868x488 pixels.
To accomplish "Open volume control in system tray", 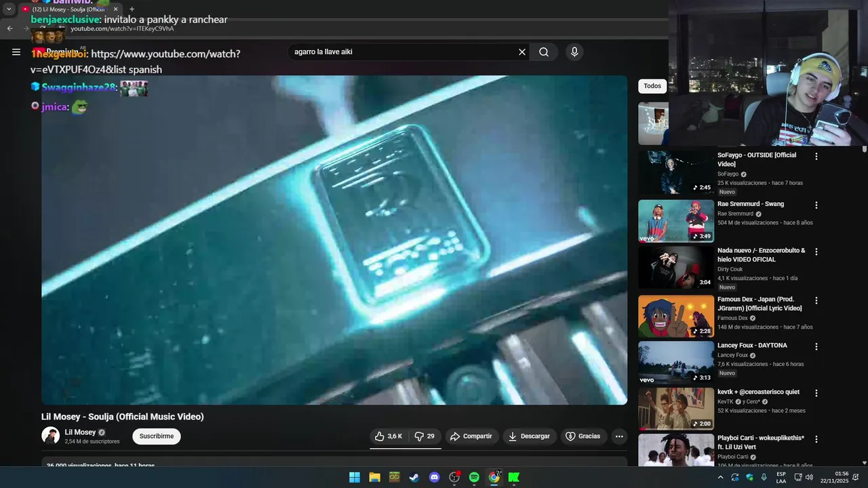I will tap(809, 477).
